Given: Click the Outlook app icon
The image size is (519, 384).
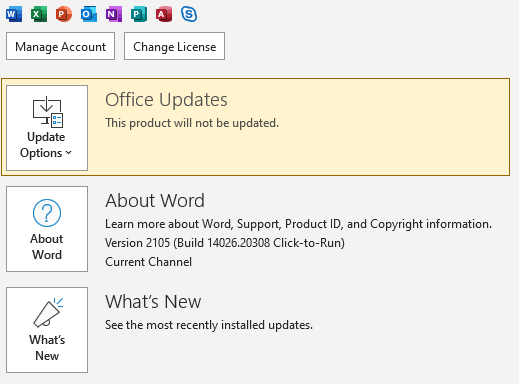Looking at the screenshot, I should [x=89, y=14].
